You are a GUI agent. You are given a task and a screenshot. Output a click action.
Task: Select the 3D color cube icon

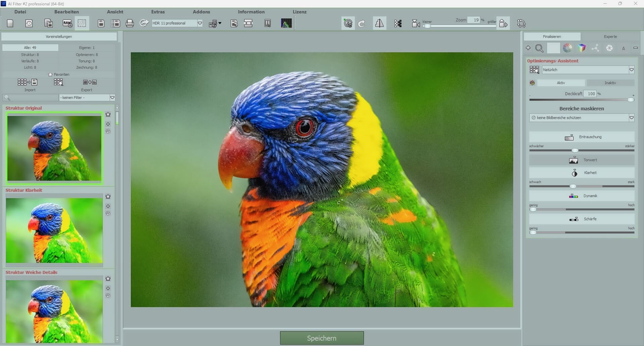(582, 48)
